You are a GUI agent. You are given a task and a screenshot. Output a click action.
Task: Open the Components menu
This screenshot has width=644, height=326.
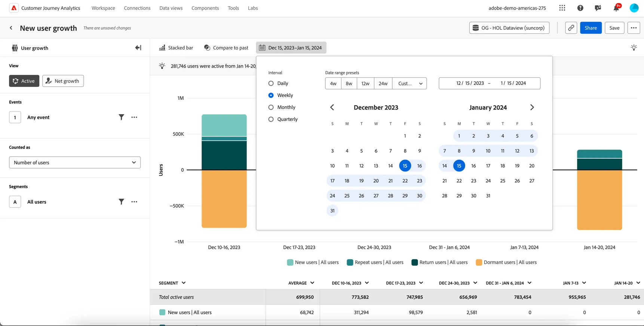coord(205,8)
